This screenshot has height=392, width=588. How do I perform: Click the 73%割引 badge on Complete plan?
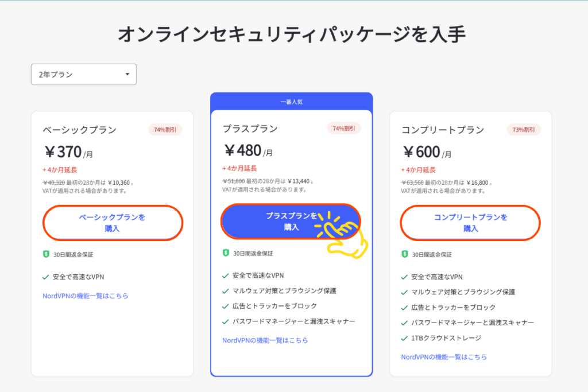[523, 130]
